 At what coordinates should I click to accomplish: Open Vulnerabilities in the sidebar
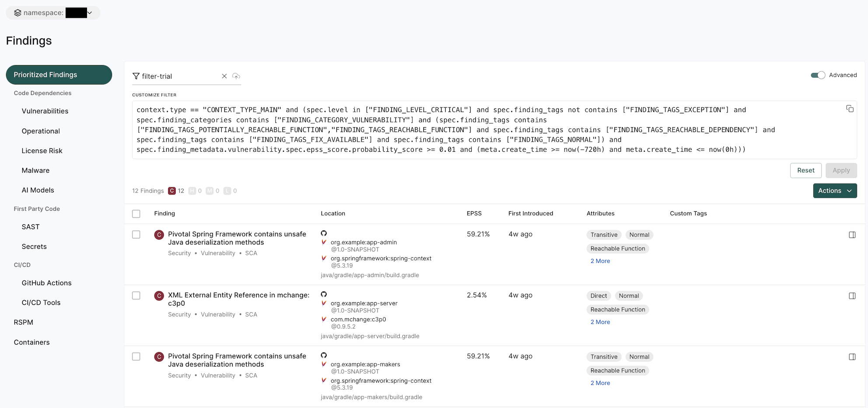[45, 111]
